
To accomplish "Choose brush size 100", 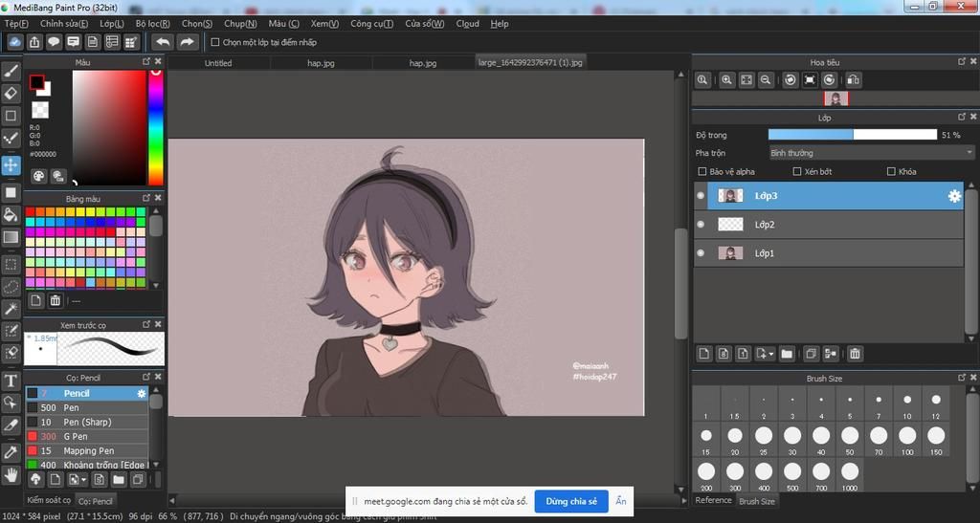I will point(907,440).
